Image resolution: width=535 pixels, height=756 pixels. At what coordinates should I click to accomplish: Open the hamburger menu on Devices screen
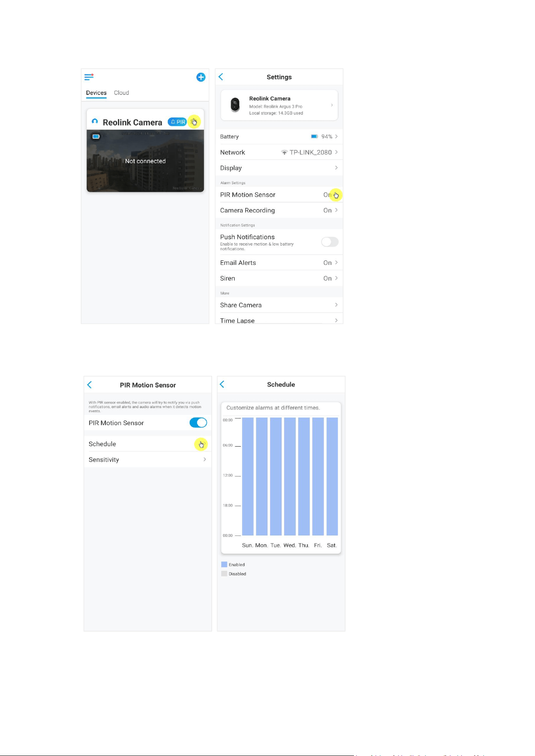pyautogui.click(x=89, y=77)
